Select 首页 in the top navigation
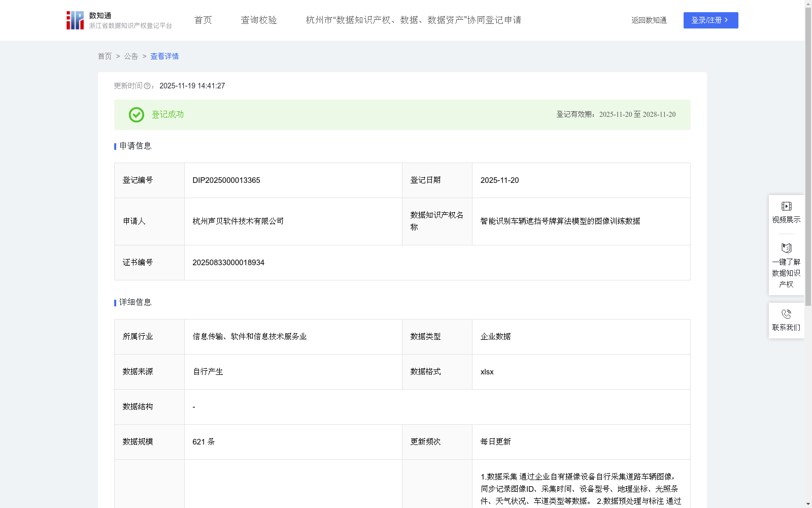 (202, 20)
